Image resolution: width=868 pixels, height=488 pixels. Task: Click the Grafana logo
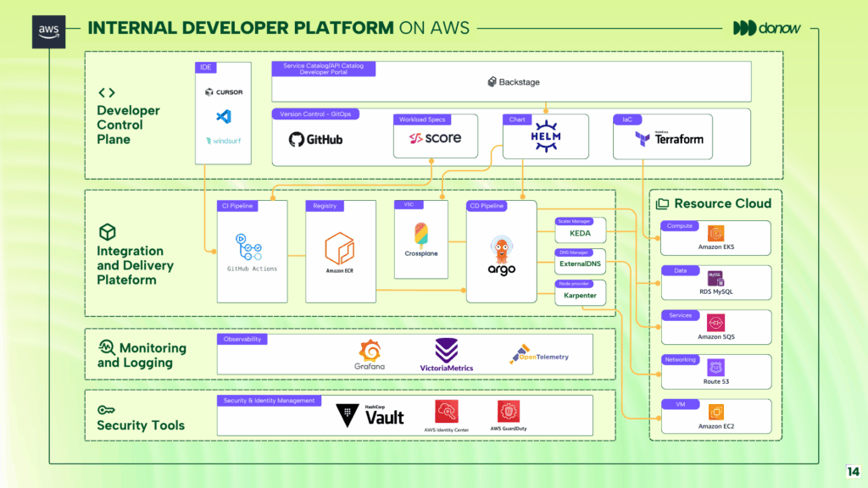click(370, 355)
